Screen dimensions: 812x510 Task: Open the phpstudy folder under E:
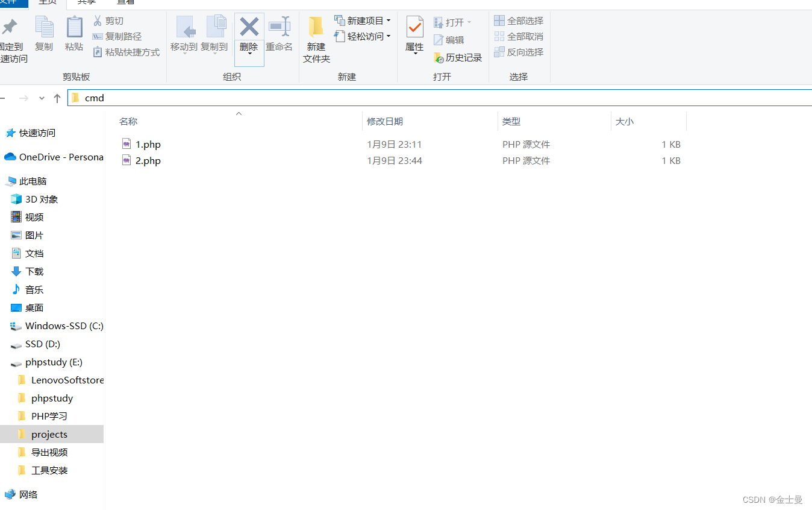coord(52,398)
